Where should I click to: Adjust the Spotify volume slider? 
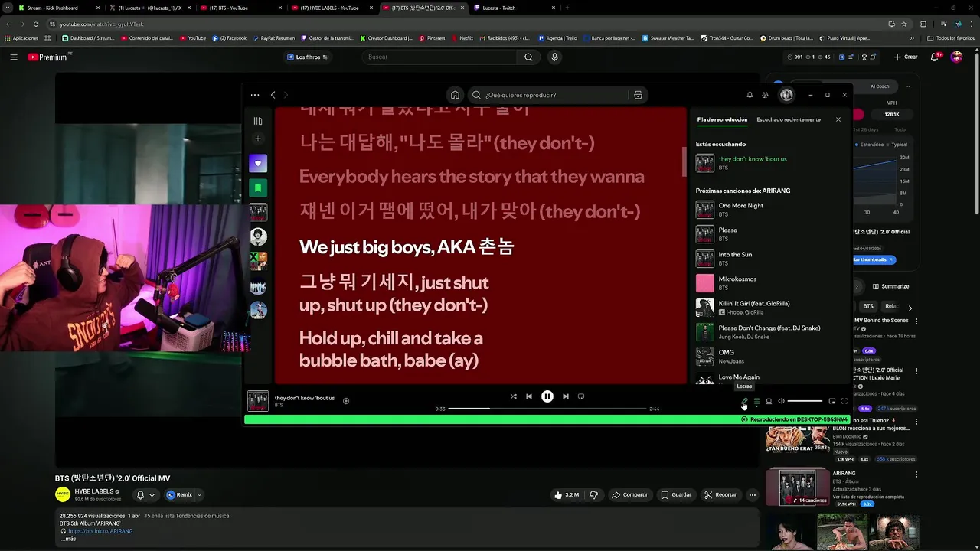pyautogui.click(x=805, y=401)
